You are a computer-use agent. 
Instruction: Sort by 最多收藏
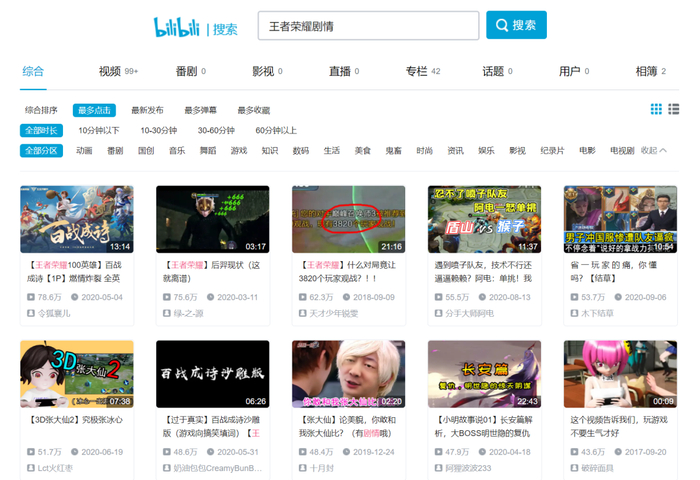(254, 110)
